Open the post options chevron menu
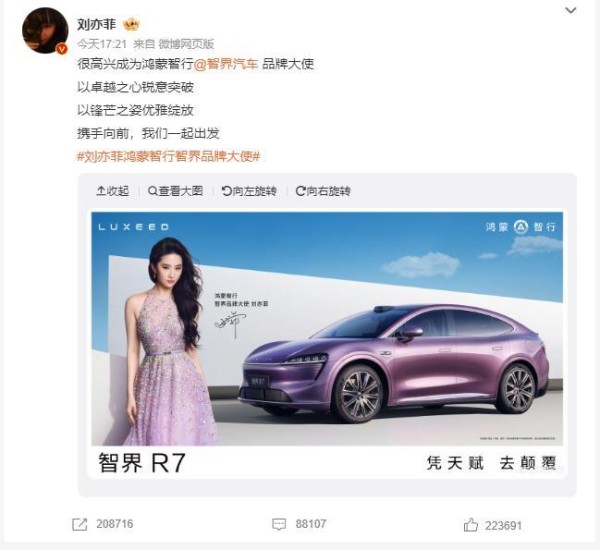Screen dimensions: 600x550 coord(571,10)
